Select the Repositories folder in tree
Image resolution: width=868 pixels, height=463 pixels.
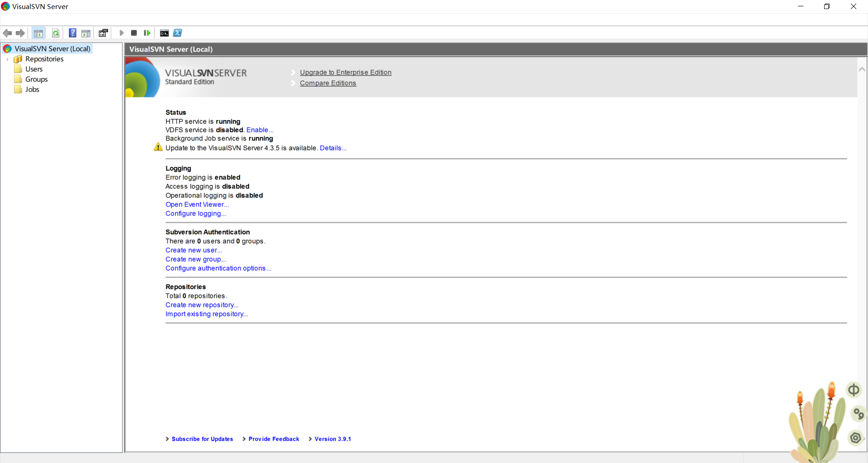click(44, 59)
